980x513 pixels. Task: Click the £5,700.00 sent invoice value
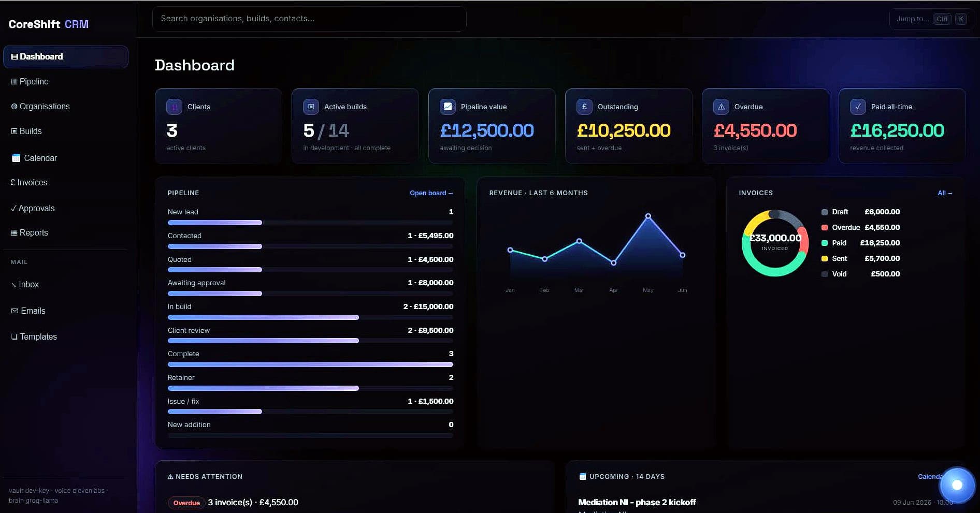pyautogui.click(x=882, y=259)
